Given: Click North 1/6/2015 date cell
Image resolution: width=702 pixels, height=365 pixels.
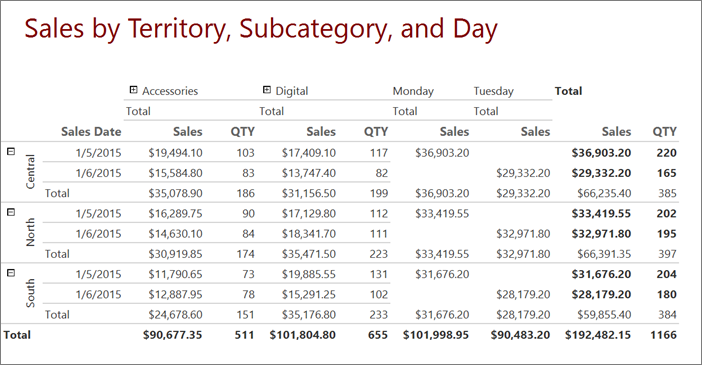Looking at the screenshot, I should (98, 234).
